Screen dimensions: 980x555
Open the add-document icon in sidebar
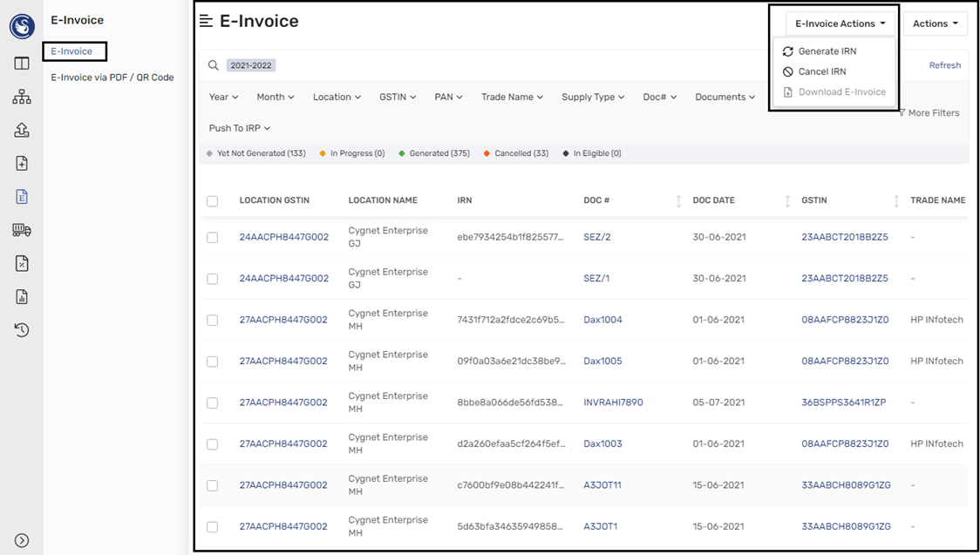pyautogui.click(x=22, y=164)
